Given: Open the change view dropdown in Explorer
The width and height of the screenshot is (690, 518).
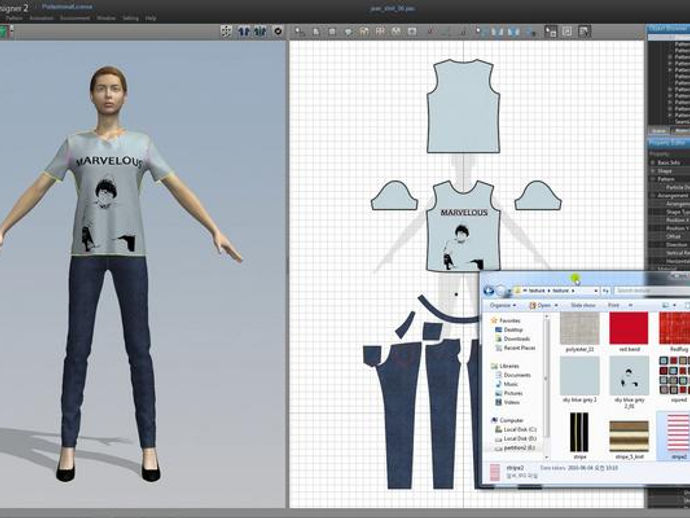Looking at the screenshot, I should click(673, 305).
